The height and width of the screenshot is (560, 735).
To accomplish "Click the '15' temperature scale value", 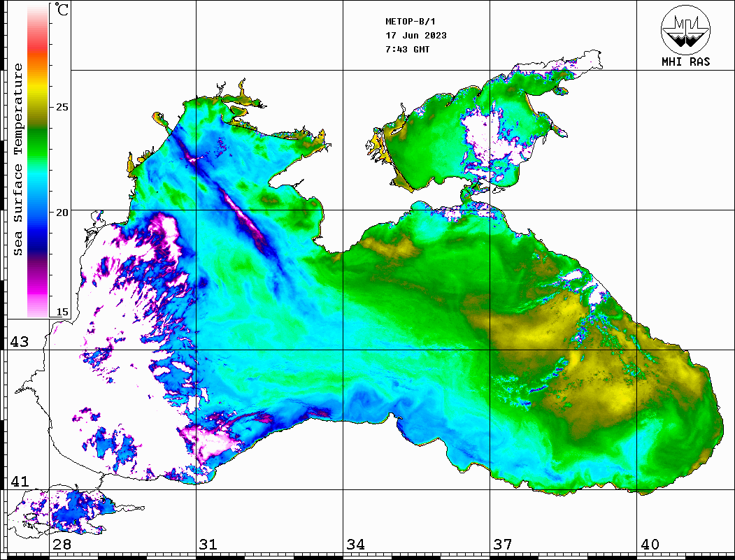I will 62,312.
